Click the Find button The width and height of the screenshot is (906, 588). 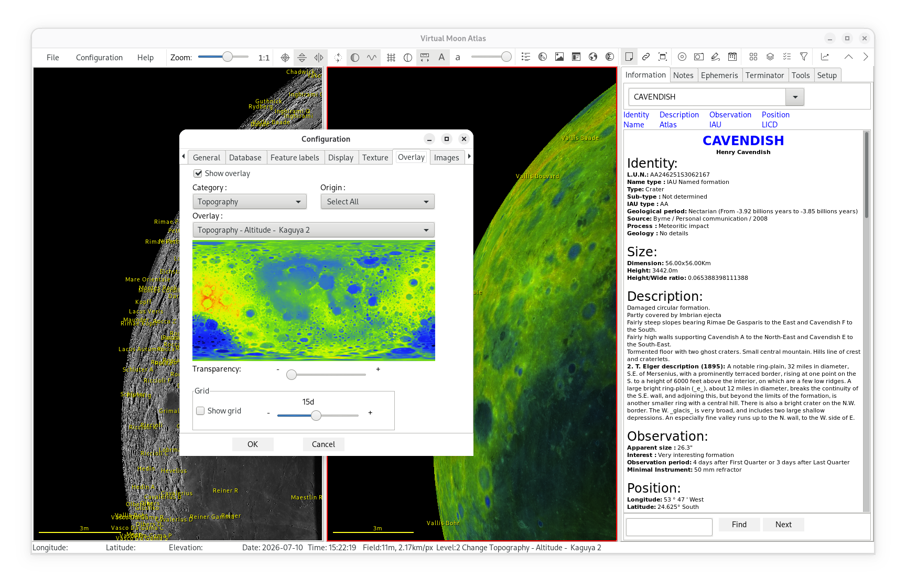[x=739, y=525]
